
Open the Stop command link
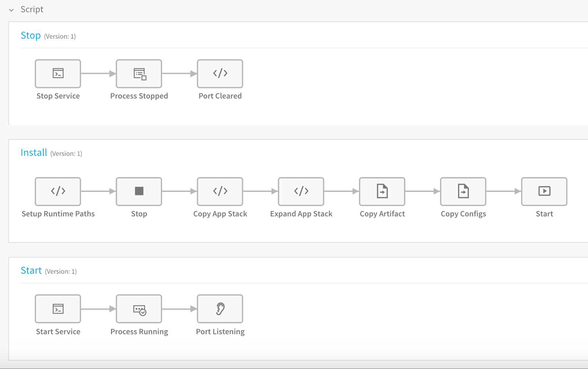click(31, 35)
